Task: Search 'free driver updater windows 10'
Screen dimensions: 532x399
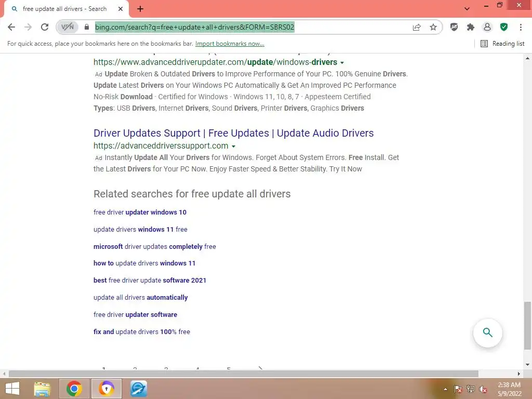Action: point(140,212)
